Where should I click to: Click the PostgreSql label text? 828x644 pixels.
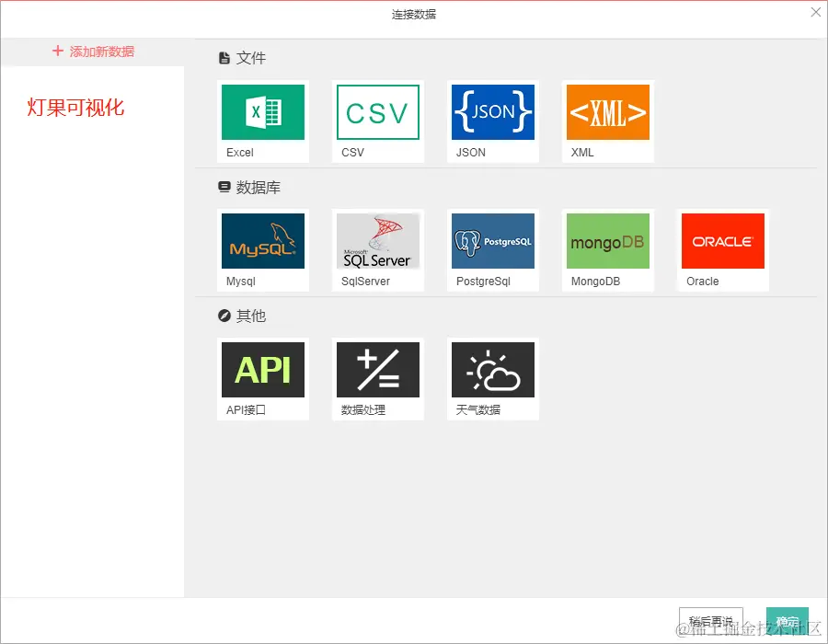[483, 282]
